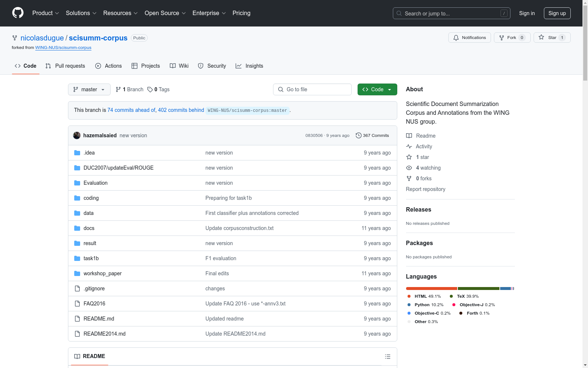Viewport: 588px width, 368px height.
Task: Focus the Go to file search field
Action: coord(312,89)
